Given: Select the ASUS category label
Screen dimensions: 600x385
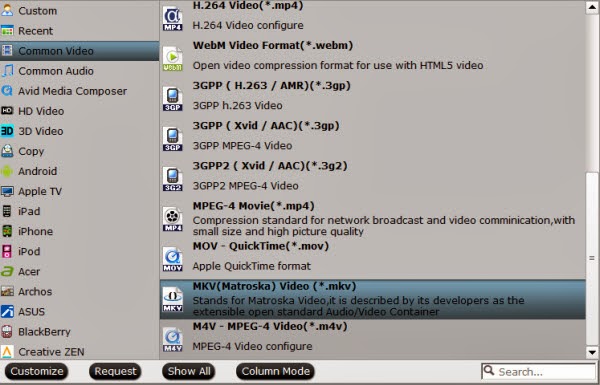Looking at the screenshot, I should (31, 312).
